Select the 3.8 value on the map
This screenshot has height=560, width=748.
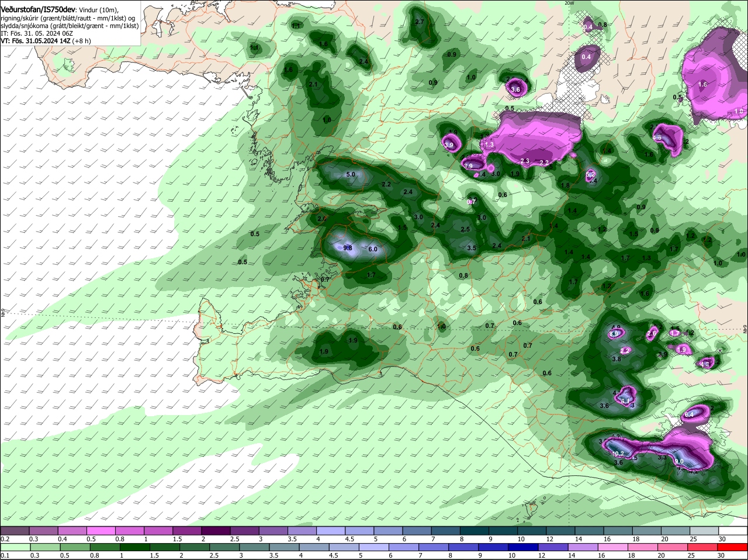pyautogui.click(x=616, y=359)
